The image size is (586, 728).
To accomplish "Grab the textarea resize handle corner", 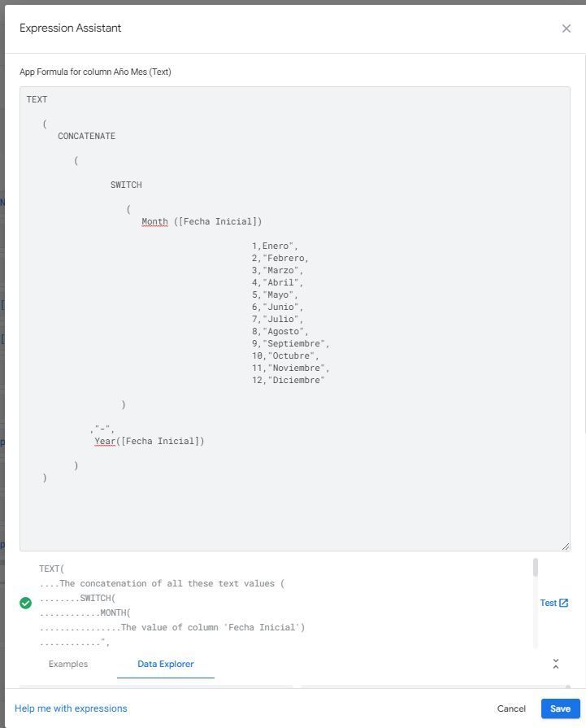I will pyautogui.click(x=566, y=547).
